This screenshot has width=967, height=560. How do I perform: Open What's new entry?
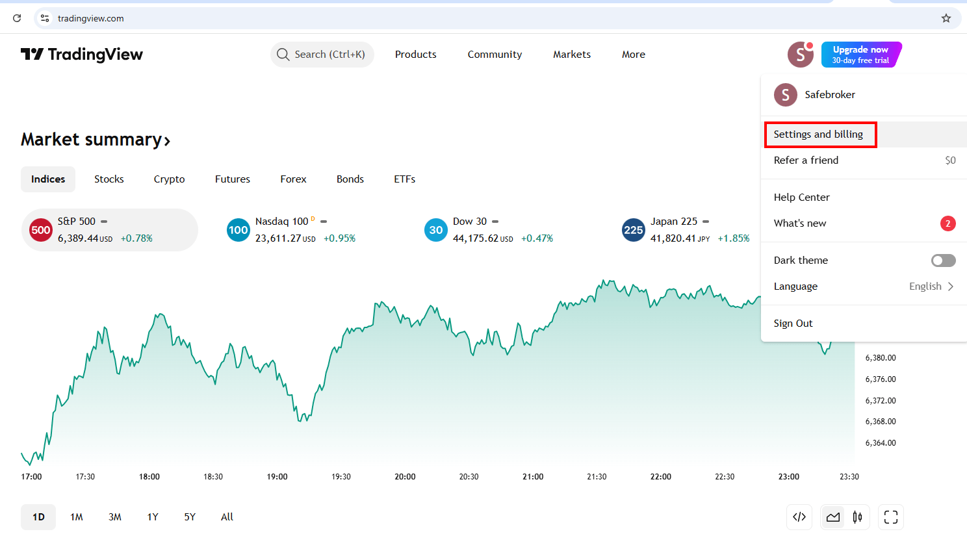coord(864,223)
